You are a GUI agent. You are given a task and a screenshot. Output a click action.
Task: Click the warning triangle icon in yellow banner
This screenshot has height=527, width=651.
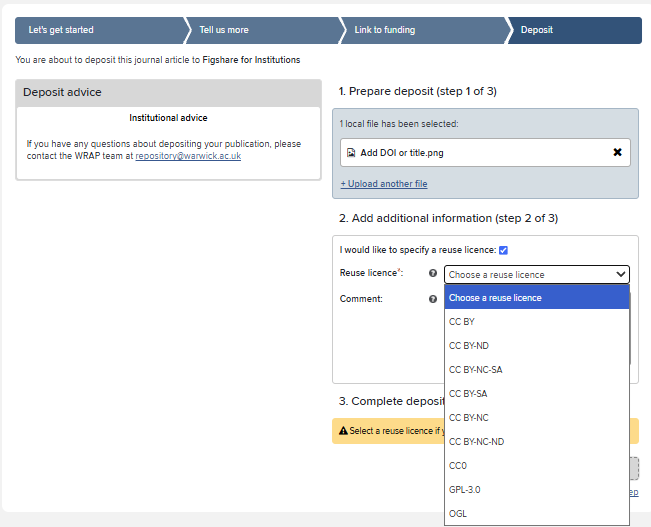[x=343, y=431]
